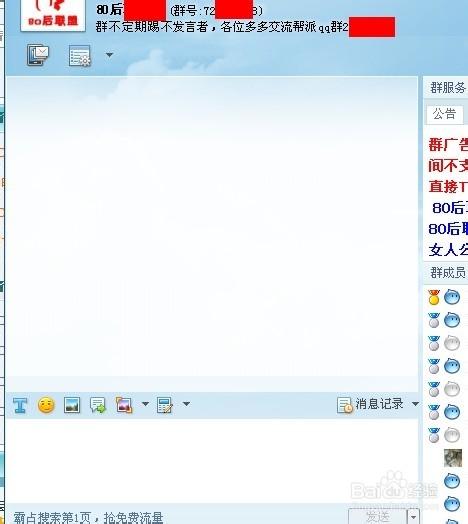Viewport: 468px width, 524px height.
Task: Click the calculator notepad tool icon
Action: [x=165, y=405]
